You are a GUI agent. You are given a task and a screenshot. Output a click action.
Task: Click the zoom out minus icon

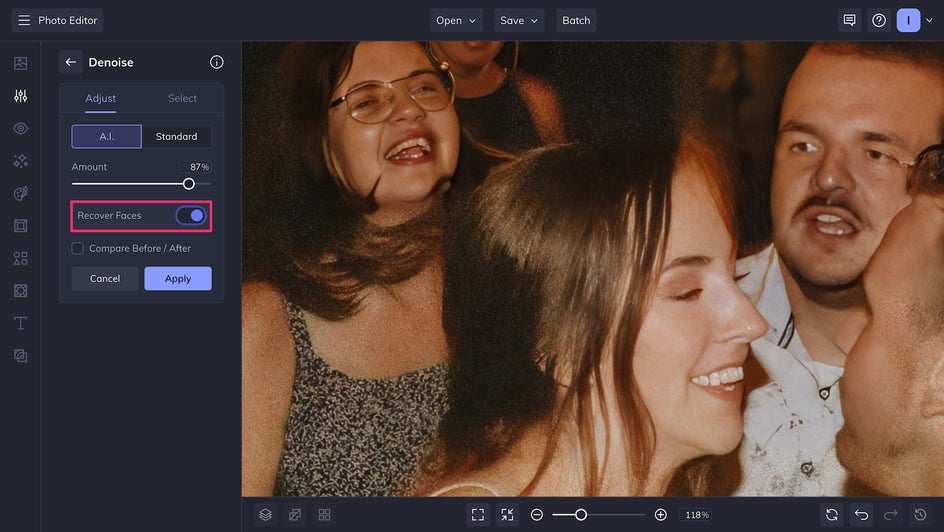tap(537, 515)
